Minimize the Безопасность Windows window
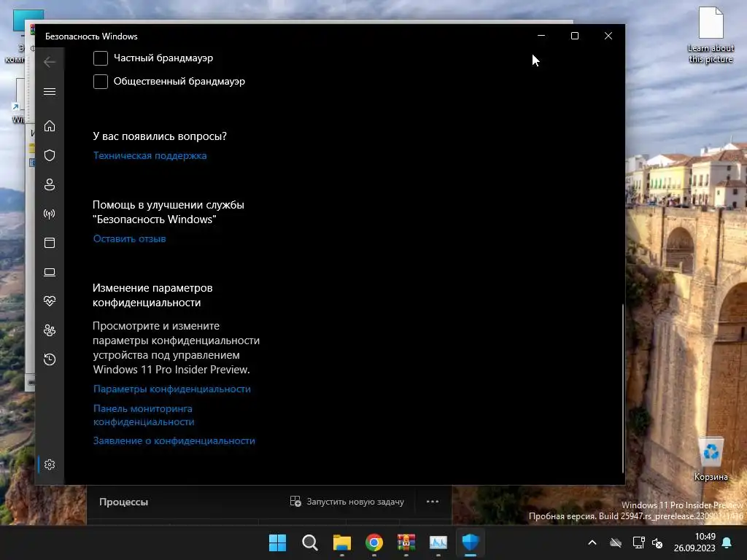747x560 pixels. pos(541,36)
